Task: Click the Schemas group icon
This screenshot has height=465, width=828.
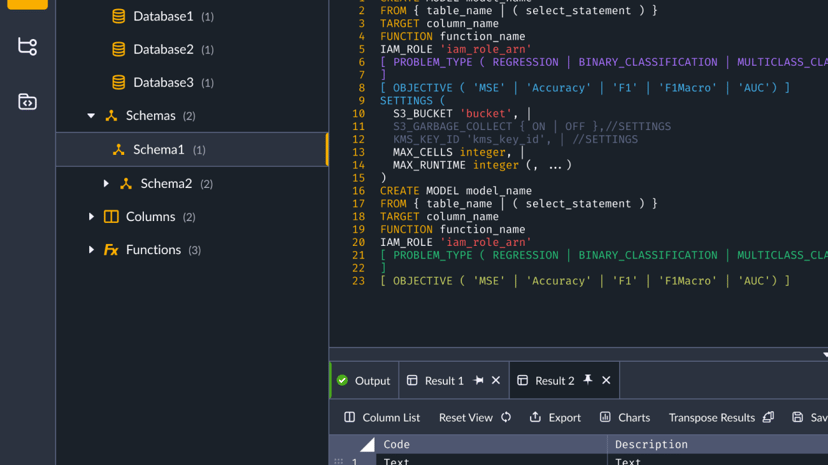Action: click(x=111, y=116)
